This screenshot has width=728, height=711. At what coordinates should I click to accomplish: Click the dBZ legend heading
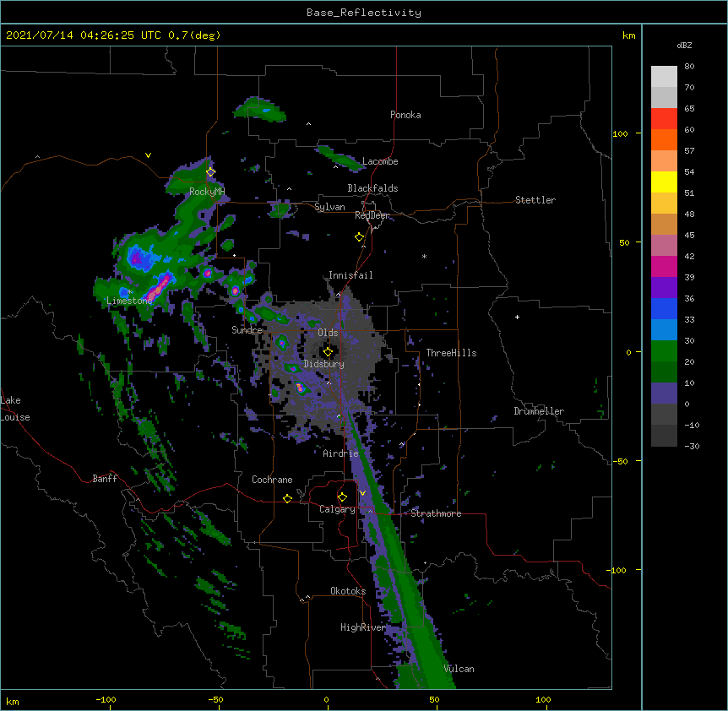coord(684,46)
